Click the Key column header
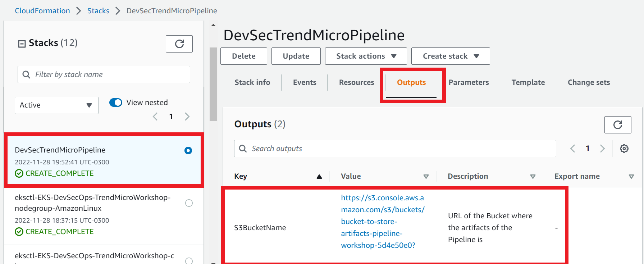Screen dimensions: 644x264 coord(241,177)
